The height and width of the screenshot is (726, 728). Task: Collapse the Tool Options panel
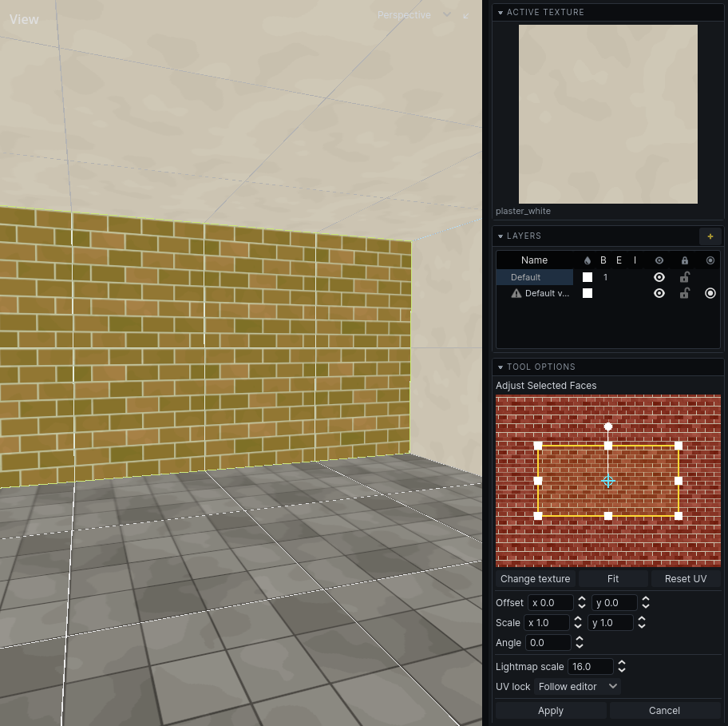(x=500, y=367)
